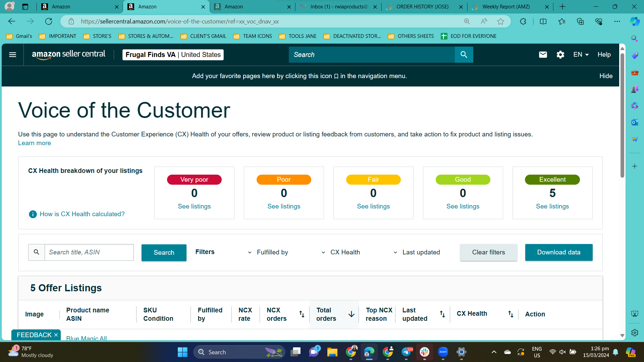Click the Amazon Seller Central logo
The height and width of the screenshot is (362, 644).
click(68, 55)
